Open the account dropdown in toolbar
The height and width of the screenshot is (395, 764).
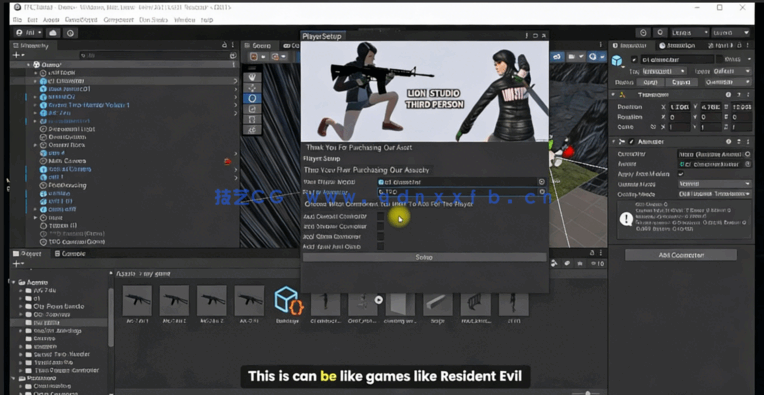coord(29,33)
